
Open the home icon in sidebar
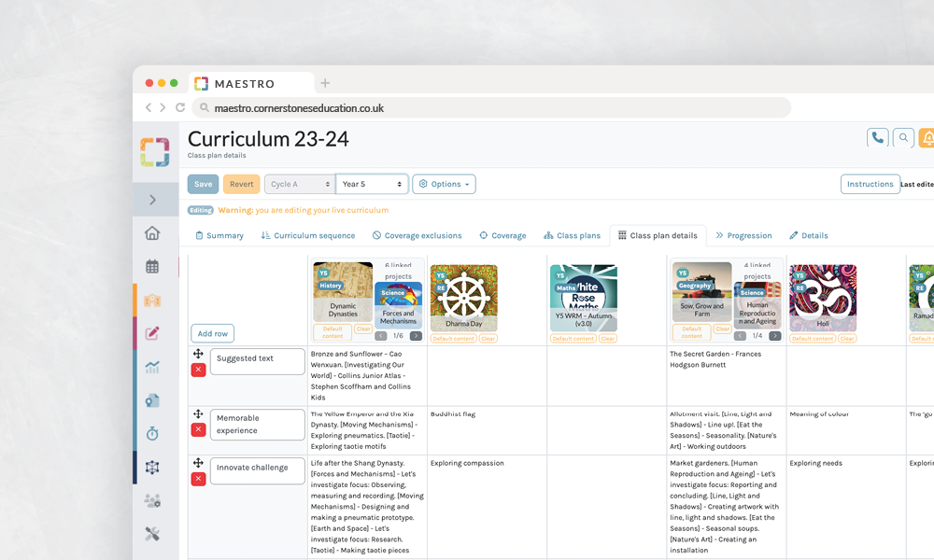click(x=152, y=233)
